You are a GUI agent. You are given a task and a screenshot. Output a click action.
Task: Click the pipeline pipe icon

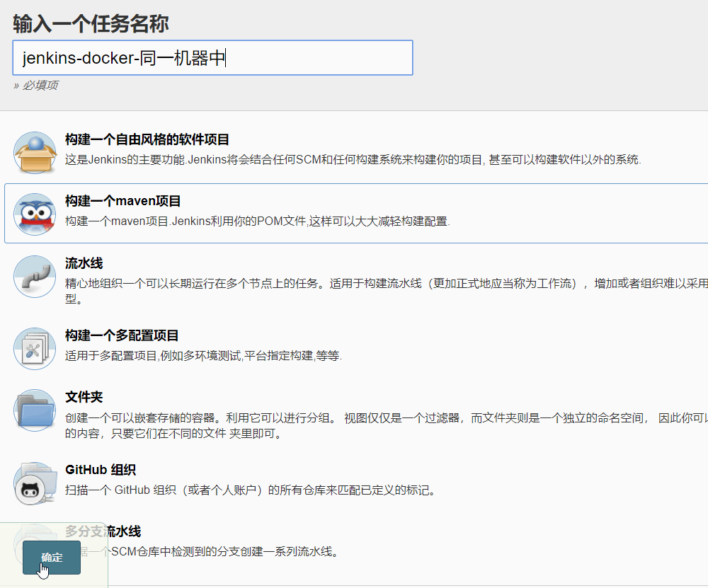click(x=35, y=277)
